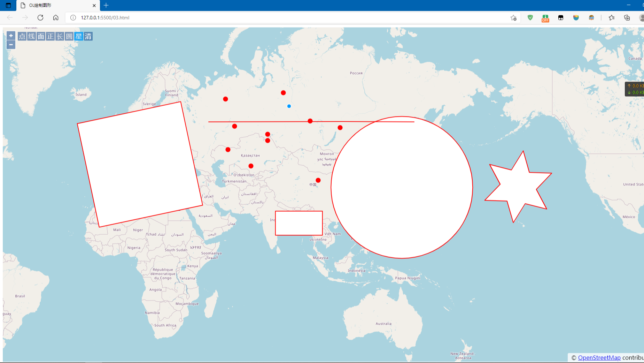View site information icon in address bar

pos(73,17)
